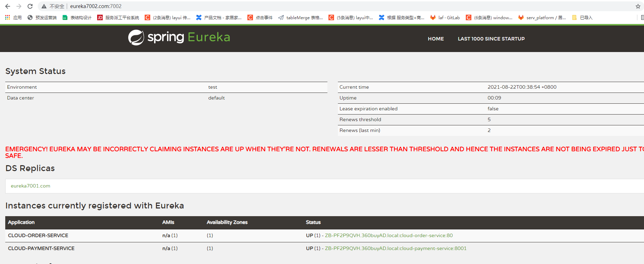644x264 pixels.
Task: Select the CLOUD-PAYMENT-SERVICE application name
Action: pos(41,248)
